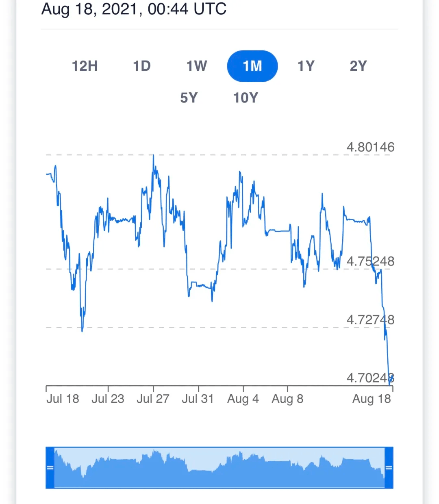Choose the 1W time period
This screenshot has width=439, height=504.
point(197,66)
